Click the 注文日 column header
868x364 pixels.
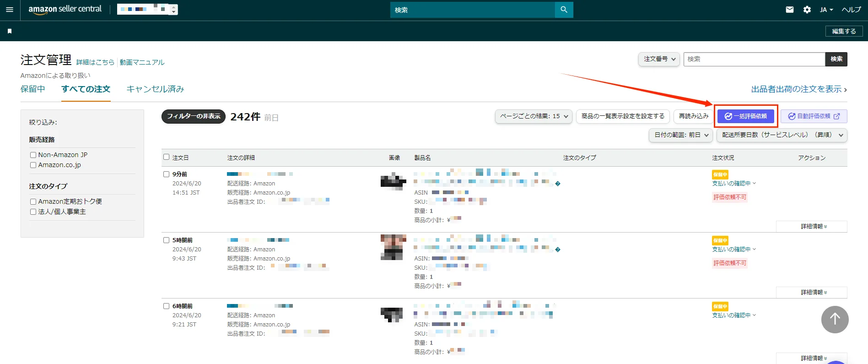pos(180,158)
